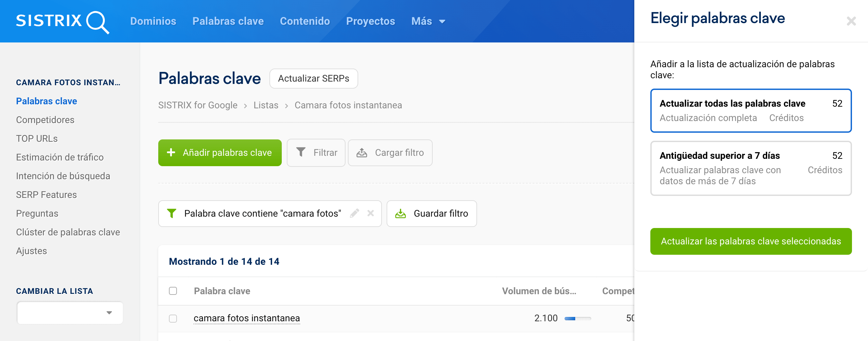868x341 pixels.
Task: Open the Cambiar la lista dropdown
Action: [x=70, y=312]
